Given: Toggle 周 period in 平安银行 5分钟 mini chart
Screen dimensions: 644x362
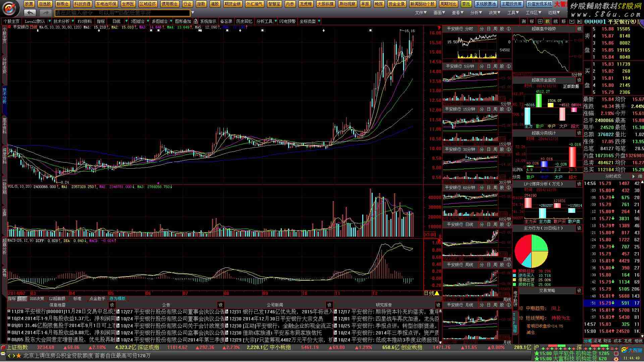Looking at the screenshot, I should 495,66.
